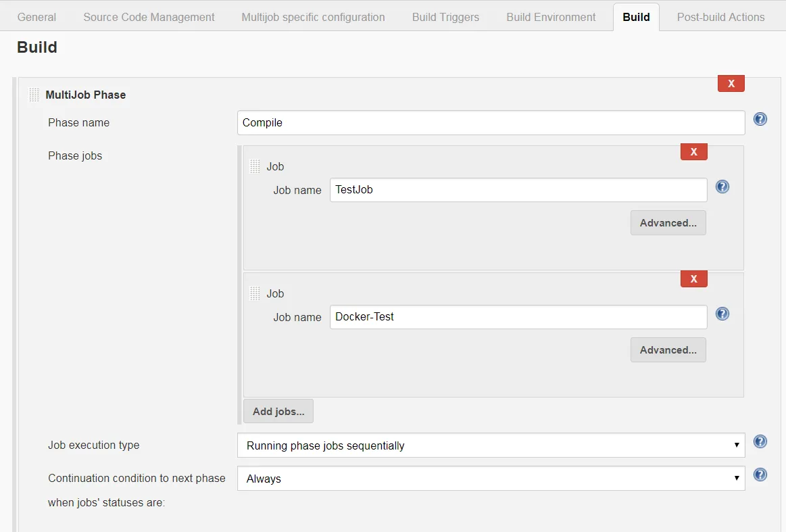786x532 pixels.
Task: Switch to the General tab
Action: [x=36, y=17]
